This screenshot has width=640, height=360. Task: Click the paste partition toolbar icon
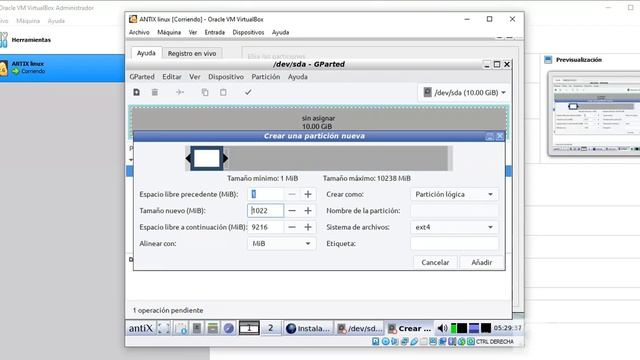coord(223,92)
